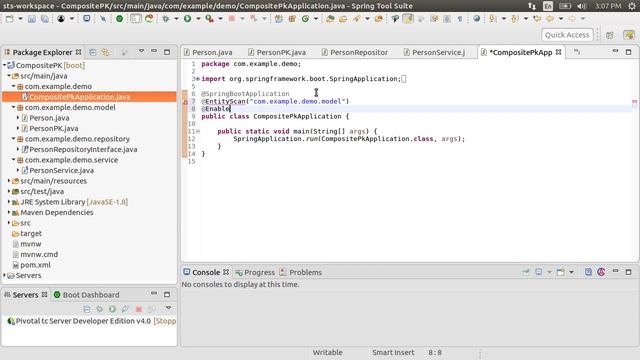Screen dimensions: 640x360
Task: Collapse the CompositePK project node
Action: pos(4,65)
